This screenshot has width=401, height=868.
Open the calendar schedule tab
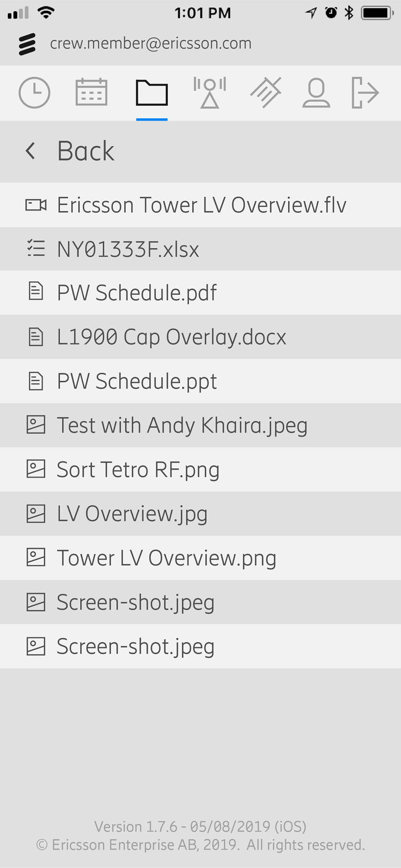[x=91, y=92]
